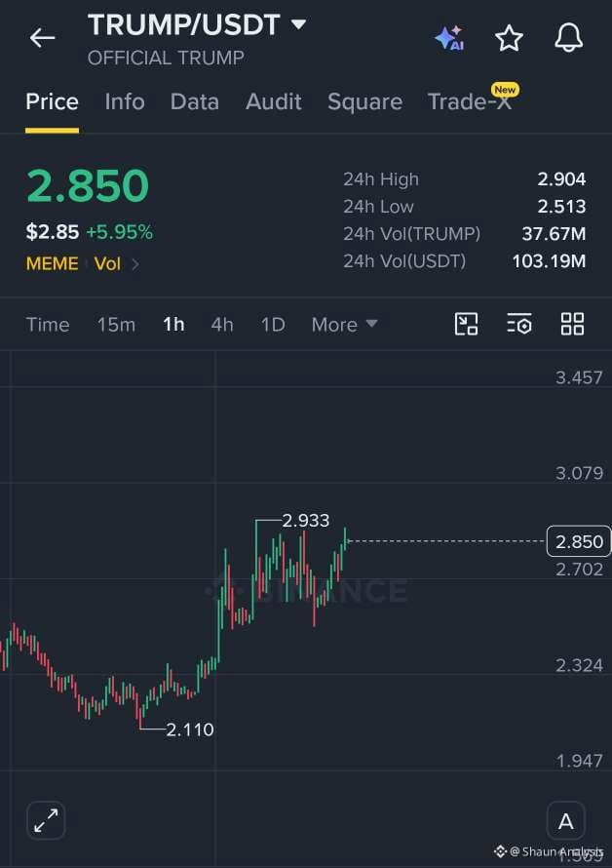Open the chart drawing tools icon

(x=466, y=324)
